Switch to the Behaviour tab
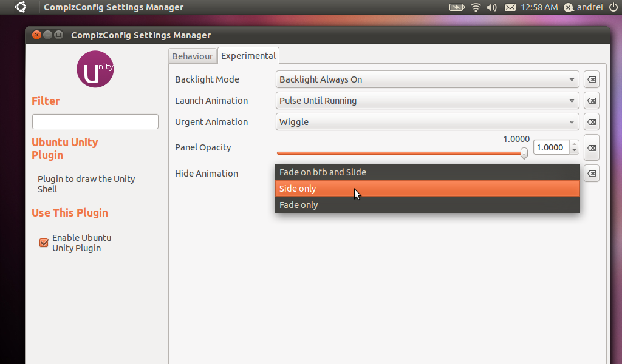The width and height of the screenshot is (622, 364). [193, 56]
